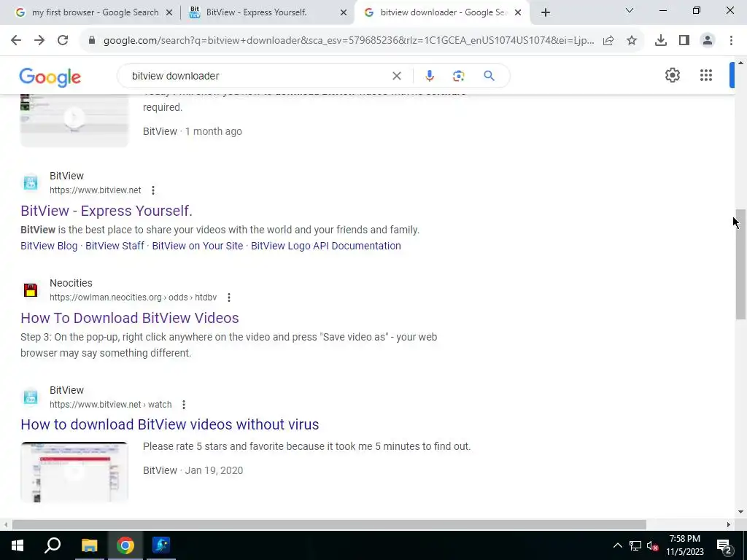747x560 pixels.
Task: Start a voice search with microphone
Action: coord(430,76)
